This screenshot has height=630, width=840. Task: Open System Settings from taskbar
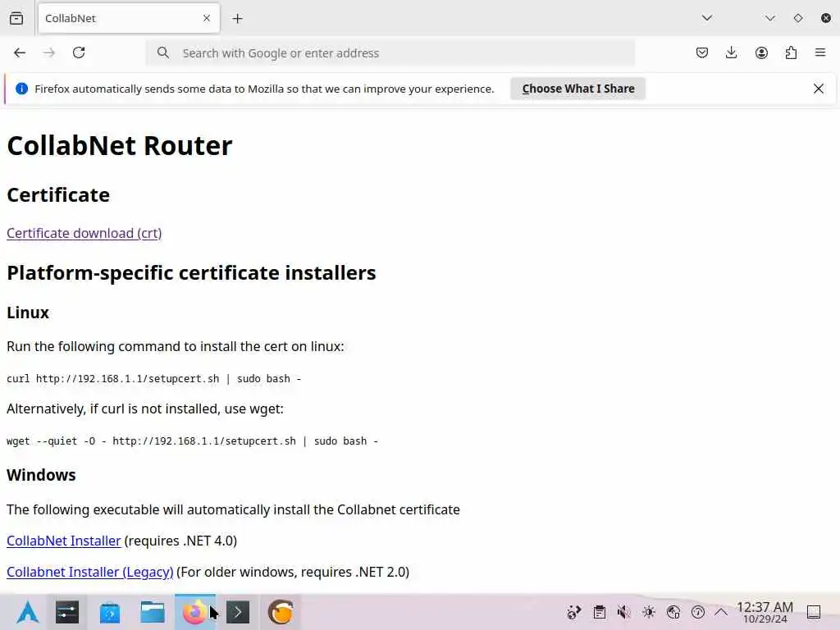click(67, 612)
